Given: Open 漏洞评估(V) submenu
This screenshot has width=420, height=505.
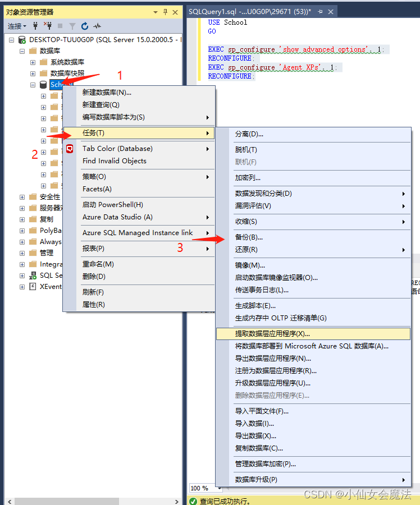Looking at the screenshot, I should click(x=313, y=206).
